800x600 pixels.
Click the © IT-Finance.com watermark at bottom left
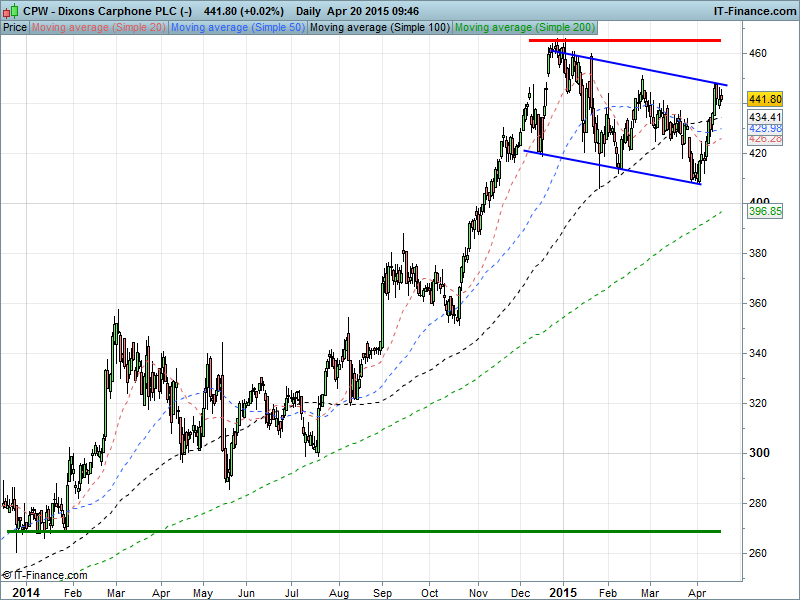tap(45, 575)
